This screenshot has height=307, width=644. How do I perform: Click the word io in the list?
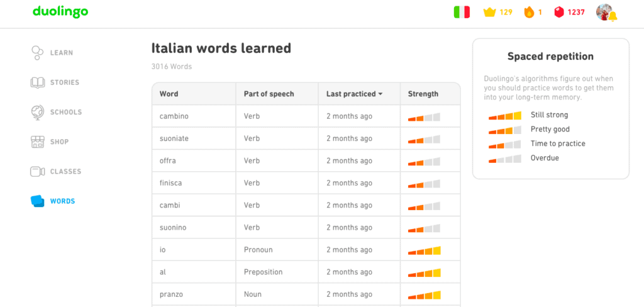(163, 250)
